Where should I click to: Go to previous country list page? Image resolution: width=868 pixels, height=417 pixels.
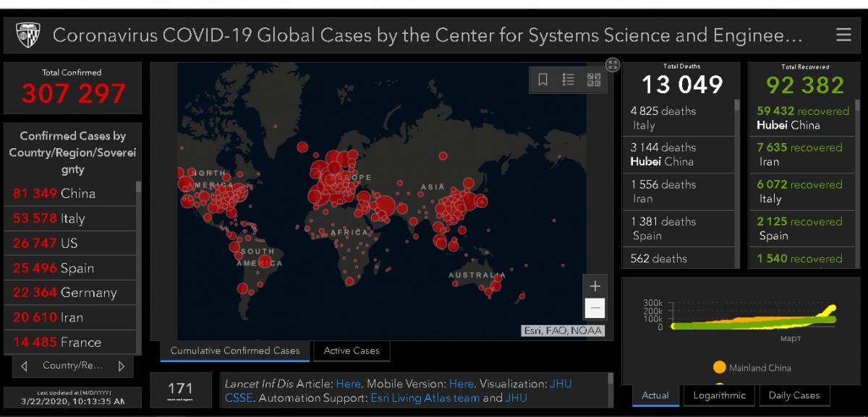pyautogui.click(x=25, y=366)
